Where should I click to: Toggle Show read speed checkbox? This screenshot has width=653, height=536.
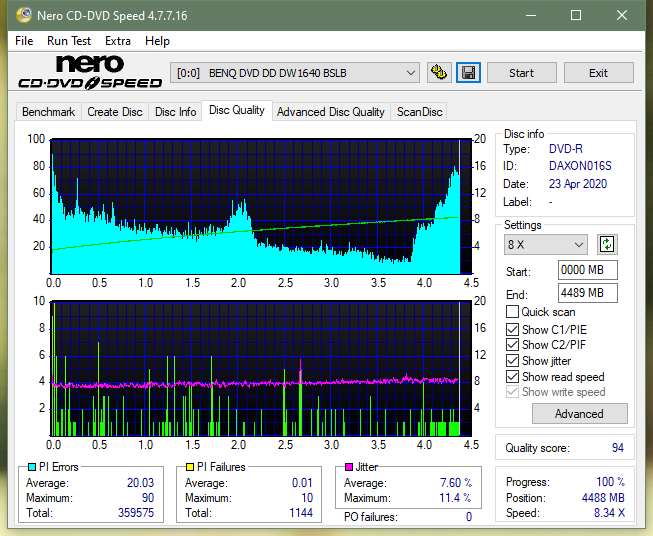click(512, 376)
